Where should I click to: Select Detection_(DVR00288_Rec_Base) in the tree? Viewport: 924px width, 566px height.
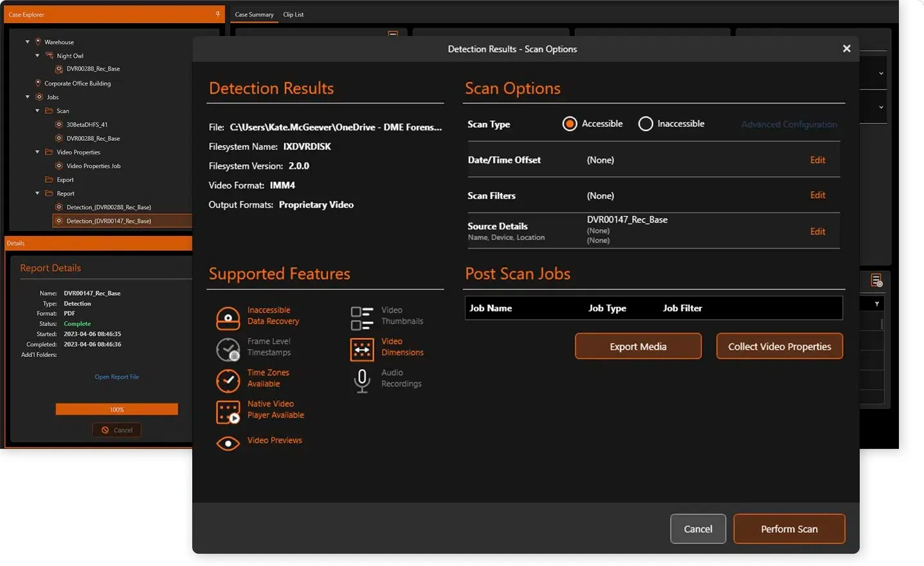[108, 206]
